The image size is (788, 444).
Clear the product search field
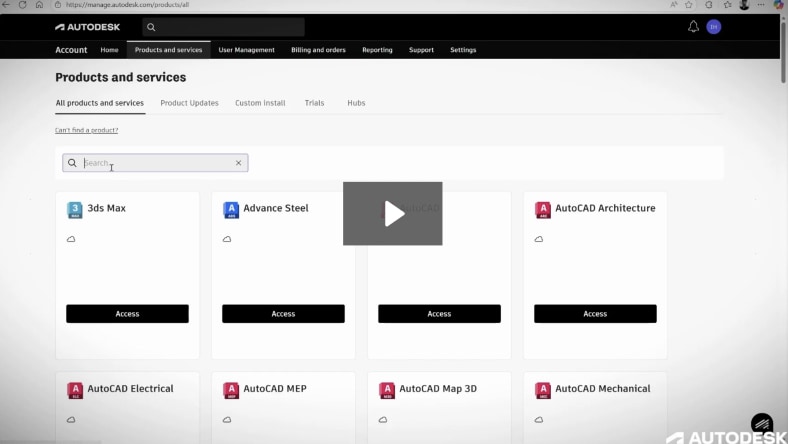pyautogui.click(x=238, y=163)
